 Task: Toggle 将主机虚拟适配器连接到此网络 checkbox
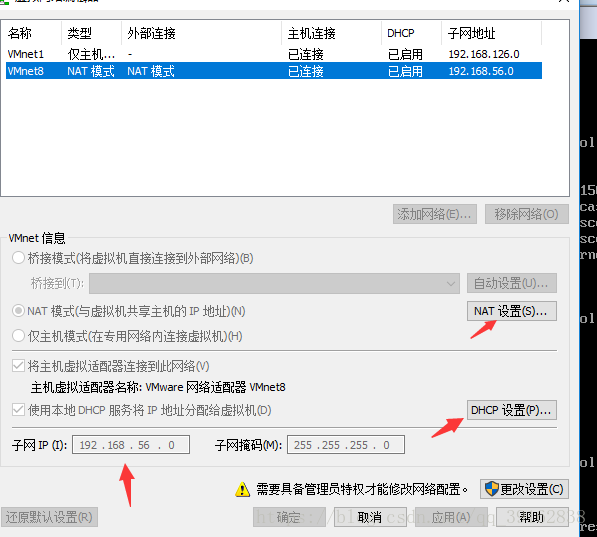(x=18, y=366)
